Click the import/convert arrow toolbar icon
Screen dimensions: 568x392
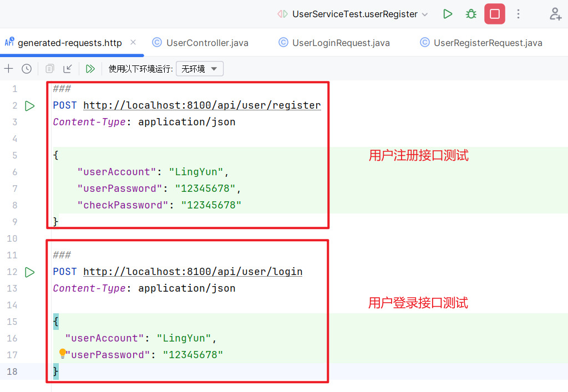(x=68, y=69)
